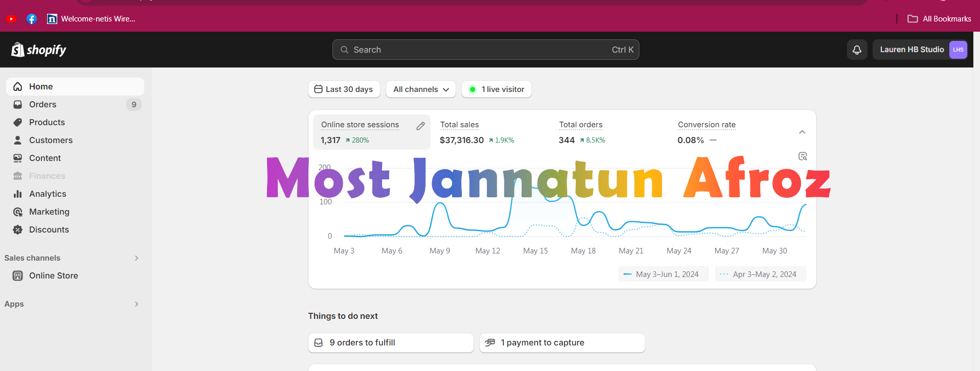This screenshot has height=371, width=980.
Task: Open the YouTube bookmark icon
Action: tap(11, 19)
